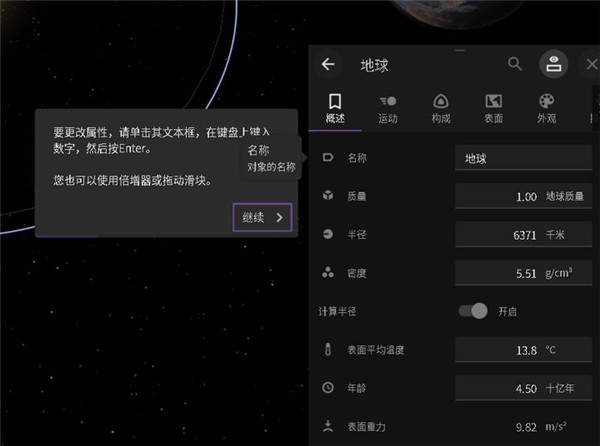The height and width of the screenshot is (446, 600).
Task: Click the clock icon beside 年龄
Action: pos(328,387)
